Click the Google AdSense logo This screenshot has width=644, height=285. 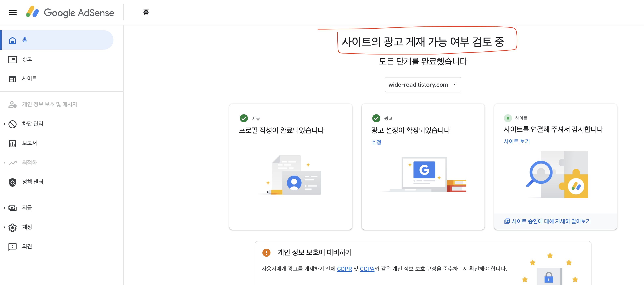[70, 12]
